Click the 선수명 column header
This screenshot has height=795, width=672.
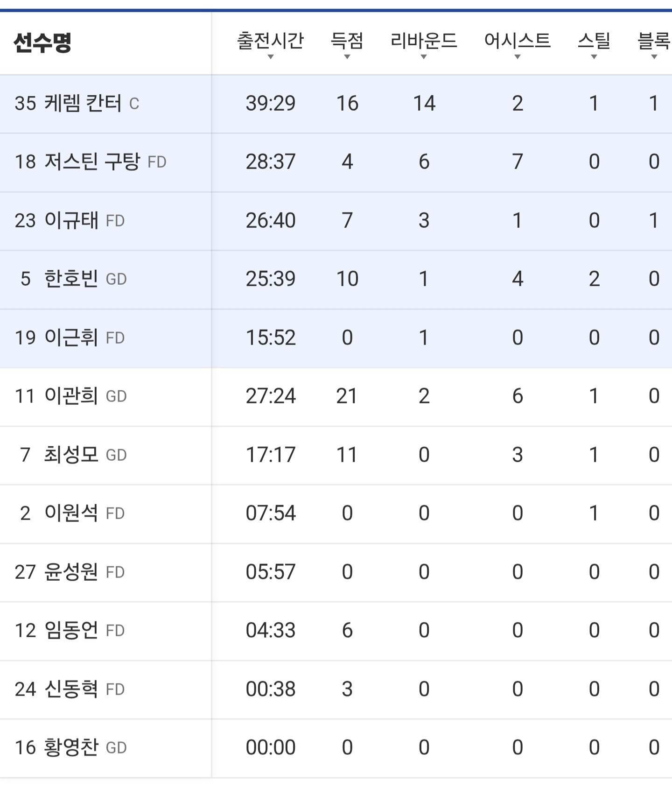pyautogui.click(x=42, y=42)
